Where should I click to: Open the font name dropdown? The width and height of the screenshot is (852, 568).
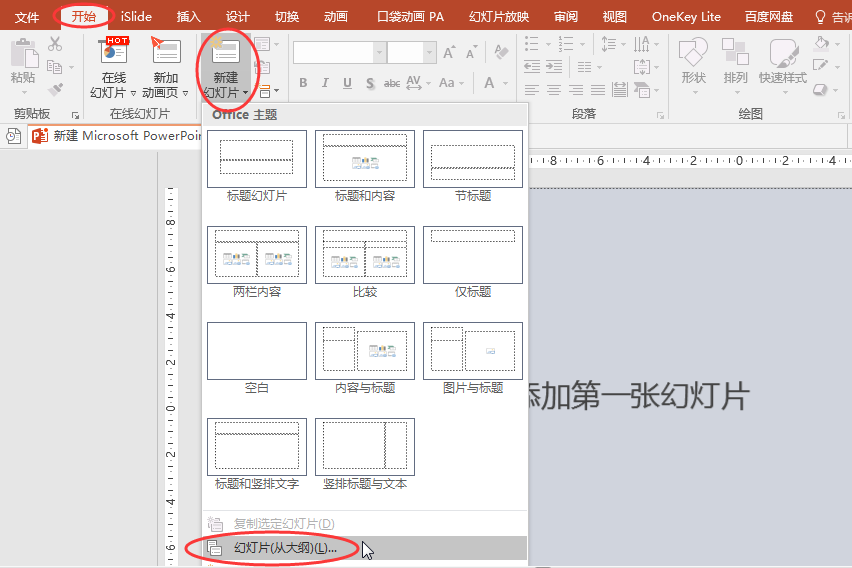tap(379, 53)
